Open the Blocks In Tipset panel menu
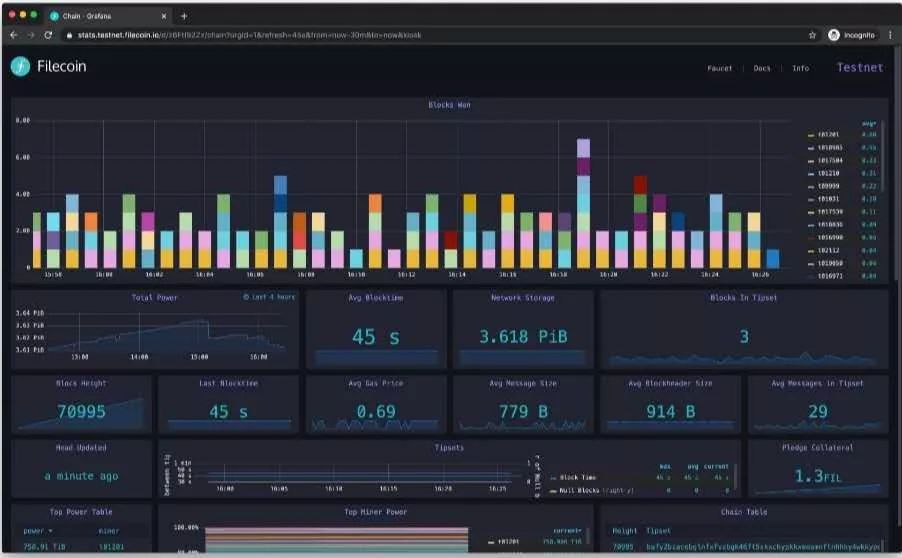 pyautogui.click(x=743, y=297)
